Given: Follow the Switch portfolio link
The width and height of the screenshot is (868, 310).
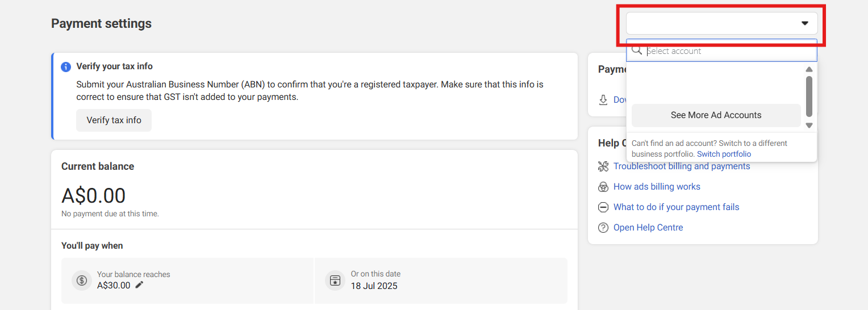Looking at the screenshot, I should coord(724,154).
